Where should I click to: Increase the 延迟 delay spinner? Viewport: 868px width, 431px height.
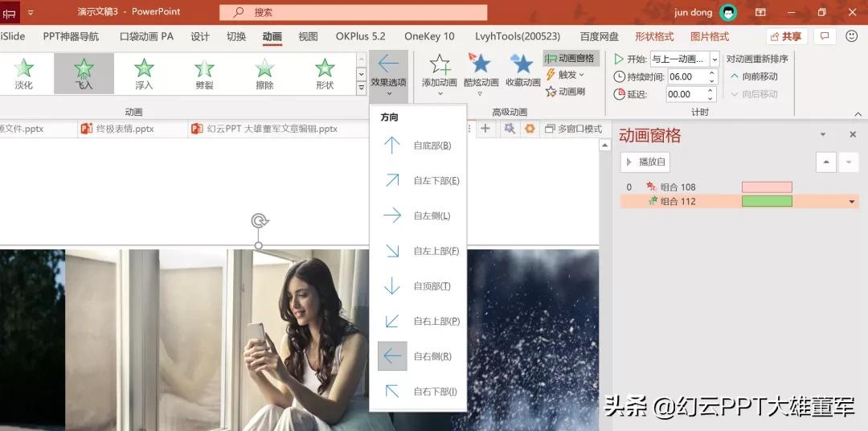point(712,90)
